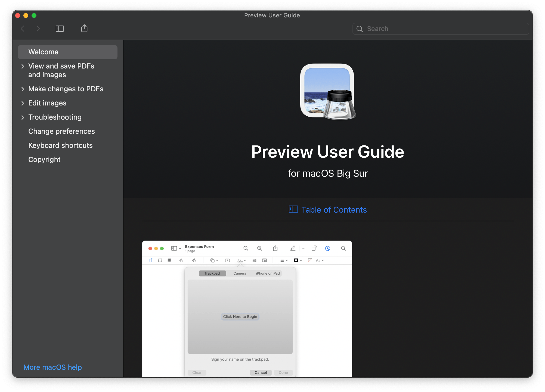Image resolution: width=545 pixels, height=392 pixels.
Task: Click the border color swatch in the markup toolbar
Action: (x=296, y=260)
